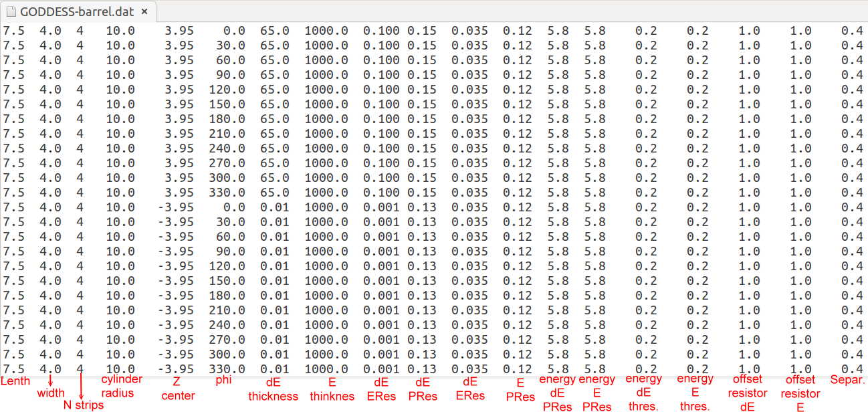Viewport: 868px width, 412px height.
Task: Click the document icon in the GODDESS-barrel.dat tab
Action: click(x=11, y=12)
